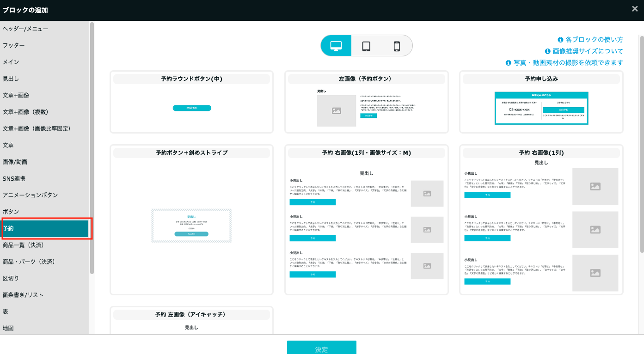Click the 決定 confirm button
Image resolution: width=644 pixels, height=354 pixels.
click(x=322, y=348)
